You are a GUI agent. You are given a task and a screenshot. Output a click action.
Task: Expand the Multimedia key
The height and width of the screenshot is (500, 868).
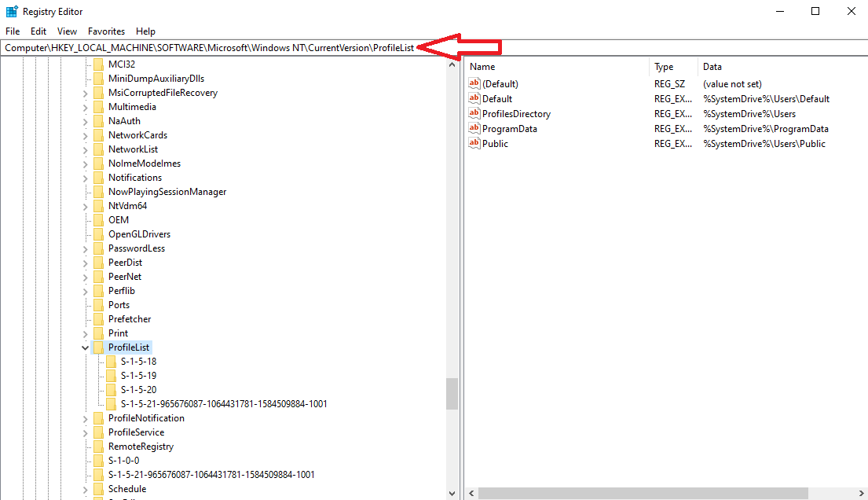[x=86, y=108]
